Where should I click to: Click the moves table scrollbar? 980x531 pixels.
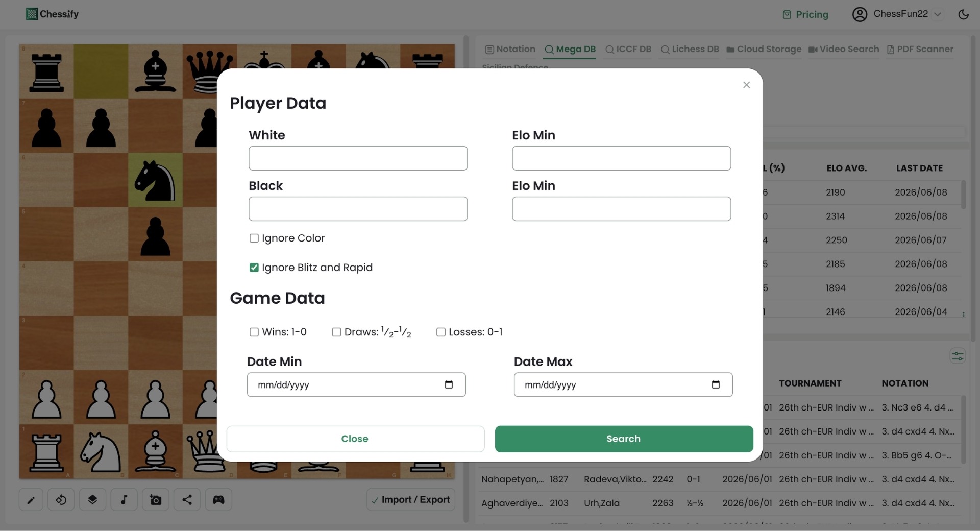coord(963,195)
